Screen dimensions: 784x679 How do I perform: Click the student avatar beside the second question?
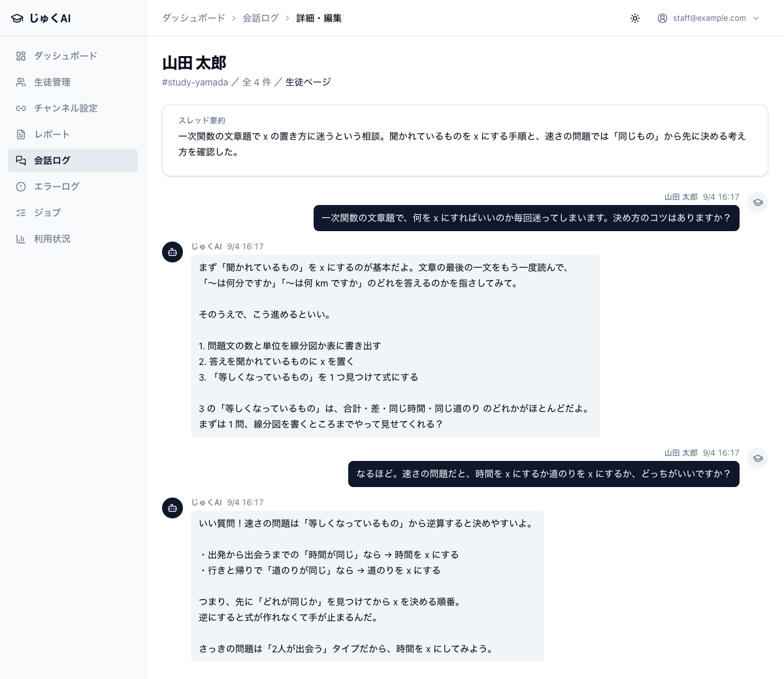pyautogui.click(x=758, y=458)
